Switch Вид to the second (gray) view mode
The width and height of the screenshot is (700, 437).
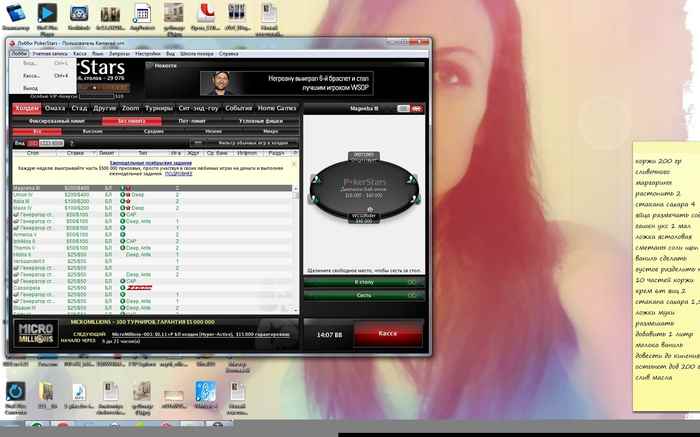click(x=51, y=143)
